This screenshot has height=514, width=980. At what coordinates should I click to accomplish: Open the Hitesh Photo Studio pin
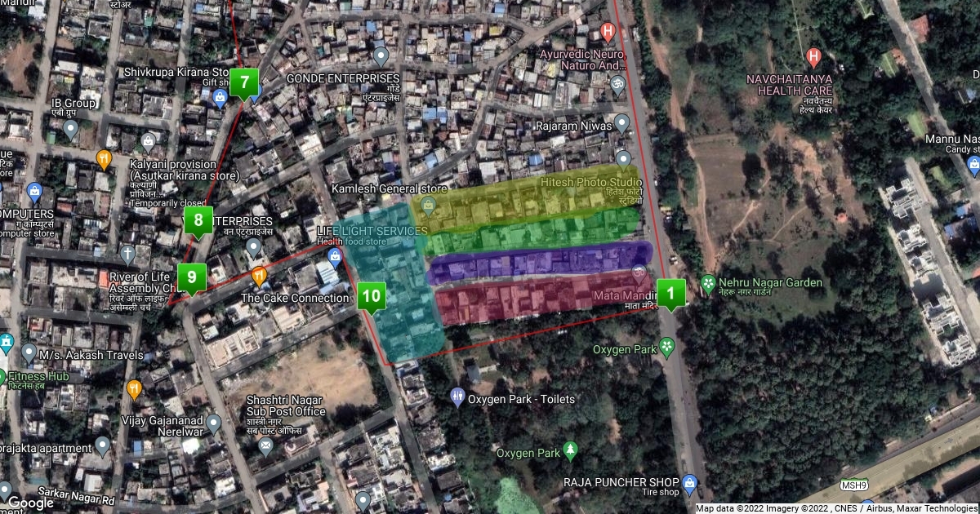pos(624,158)
